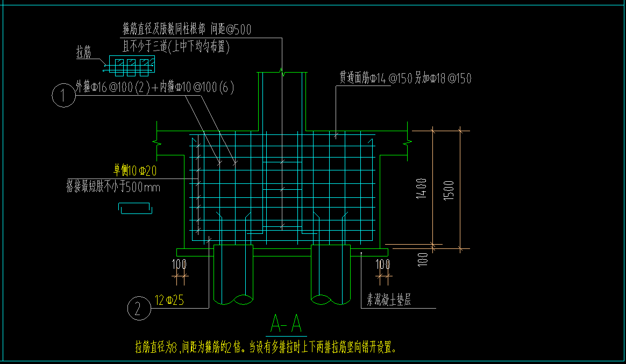Select the A-A section title
This screenshot has height=364, width=626.
(286, 324)
